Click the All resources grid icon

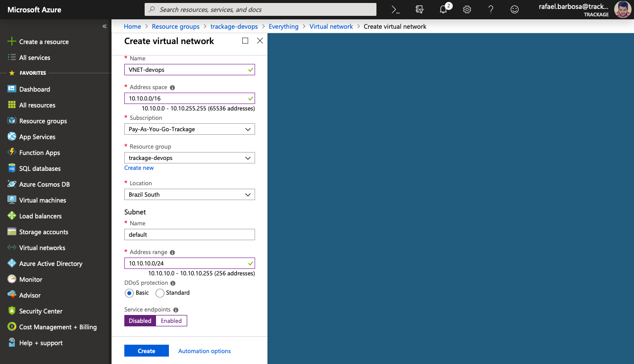click(x=12, y=105)
